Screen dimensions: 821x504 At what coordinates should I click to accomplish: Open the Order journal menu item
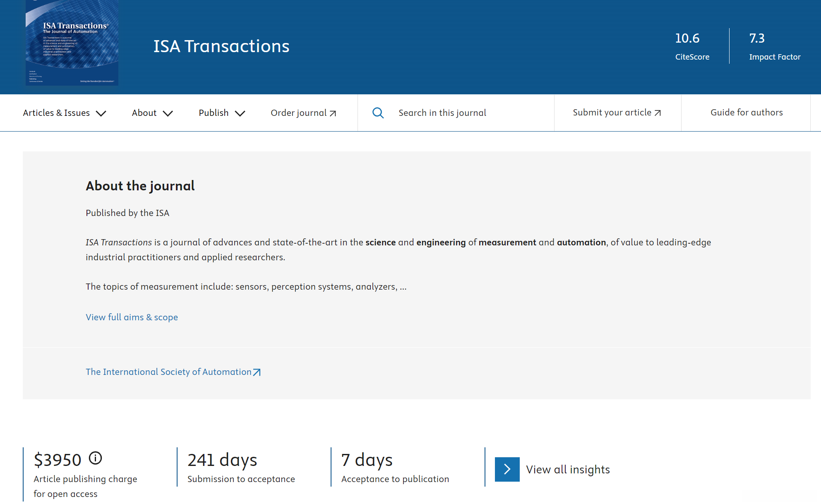coord(298,113)
